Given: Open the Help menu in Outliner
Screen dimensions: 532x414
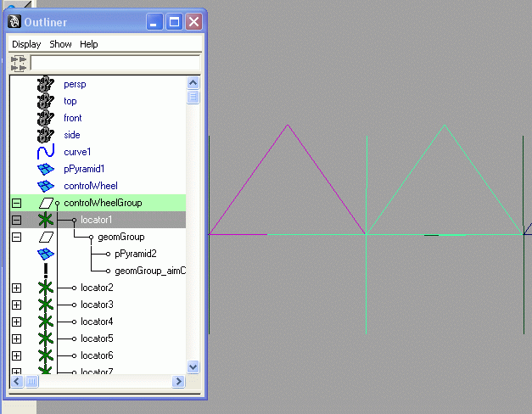Looking at the screenshot, I should 89,44.
